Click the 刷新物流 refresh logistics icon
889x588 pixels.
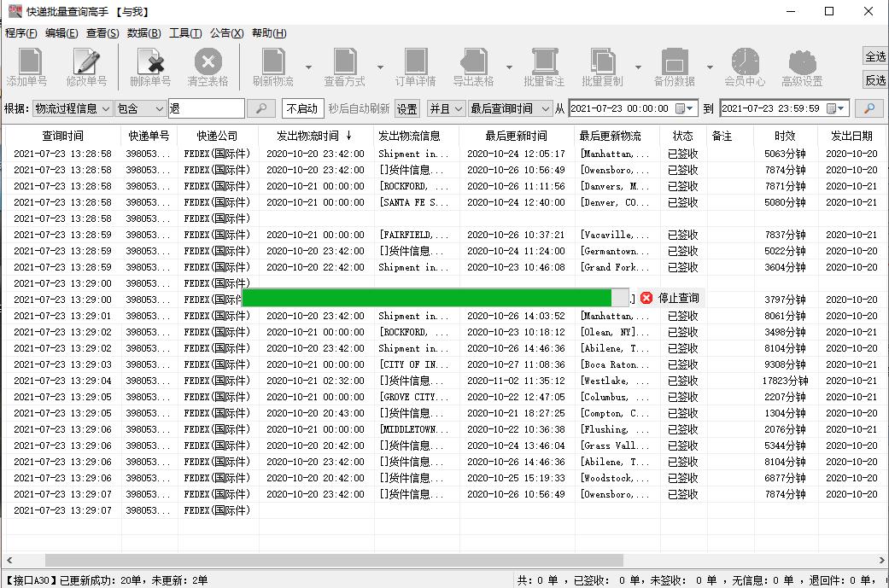tap(272, 64)
